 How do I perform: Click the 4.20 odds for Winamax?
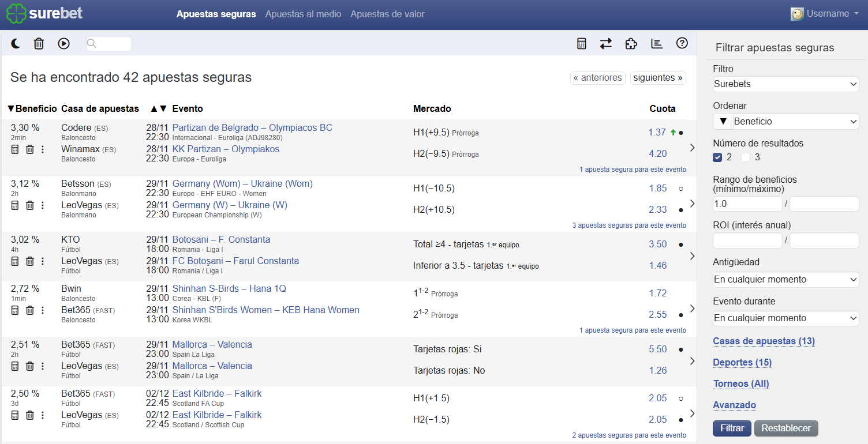tap(657, 153)
